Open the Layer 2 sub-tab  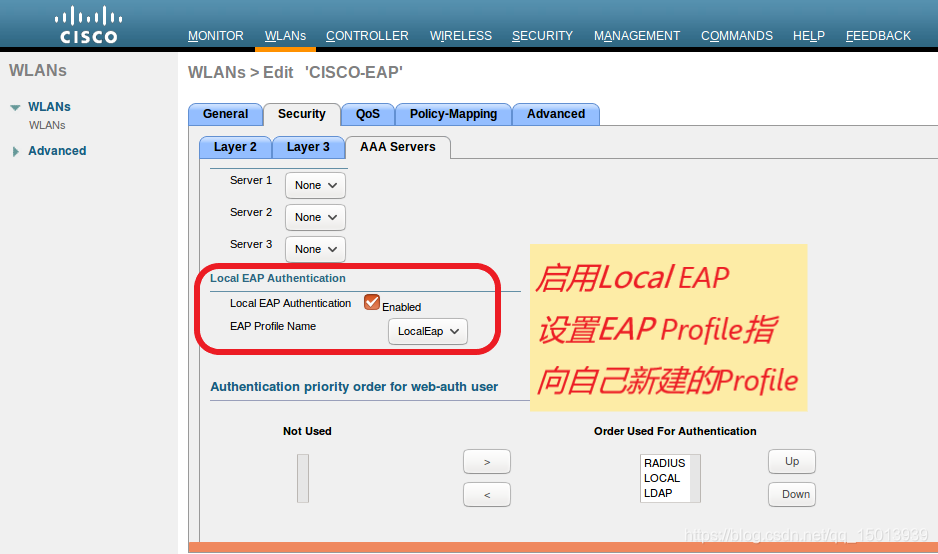(235, 147)
